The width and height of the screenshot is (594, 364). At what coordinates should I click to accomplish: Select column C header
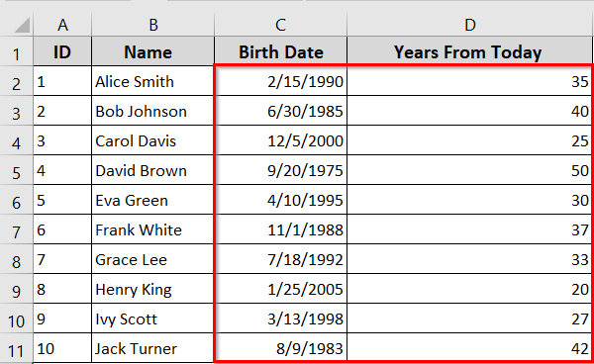[281, 25]
